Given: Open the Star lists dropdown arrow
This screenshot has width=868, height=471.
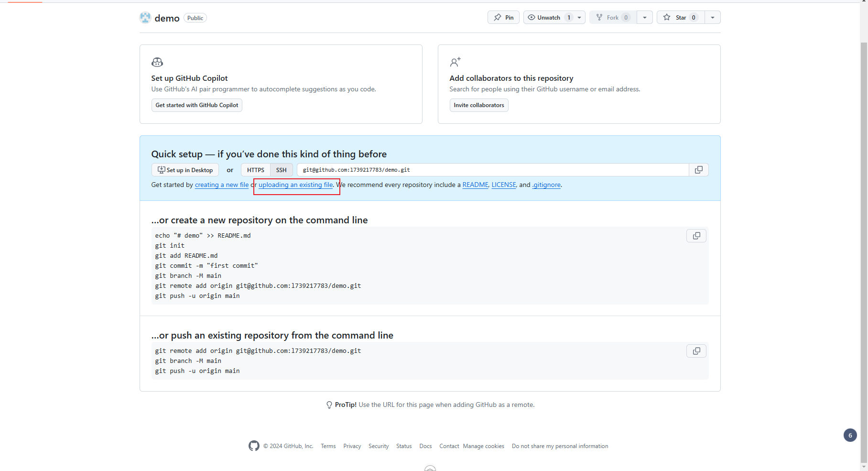Looking at the screenshot, I should pyautogui.click(x=713, y=18).
